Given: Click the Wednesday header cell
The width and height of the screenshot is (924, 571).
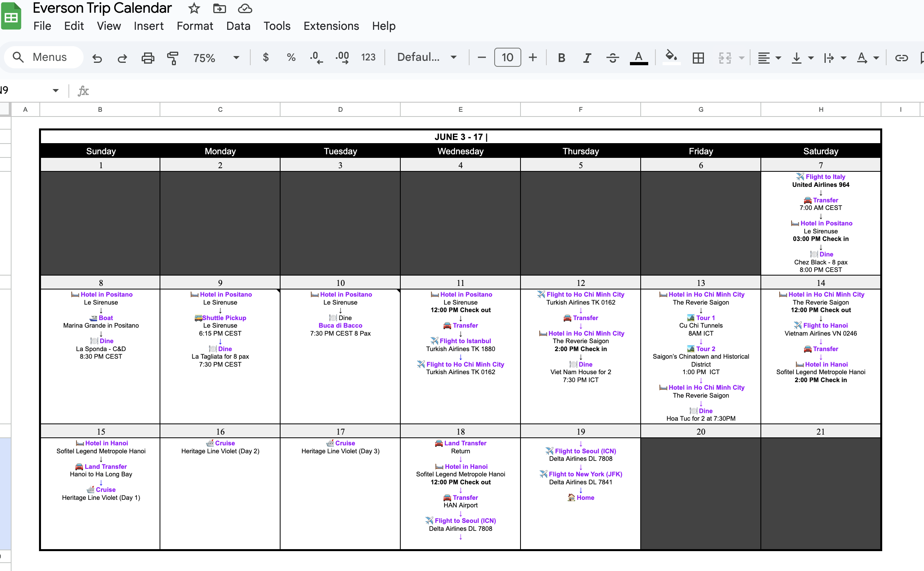Looking at the screenshot, I should click(x=460, y=151).
